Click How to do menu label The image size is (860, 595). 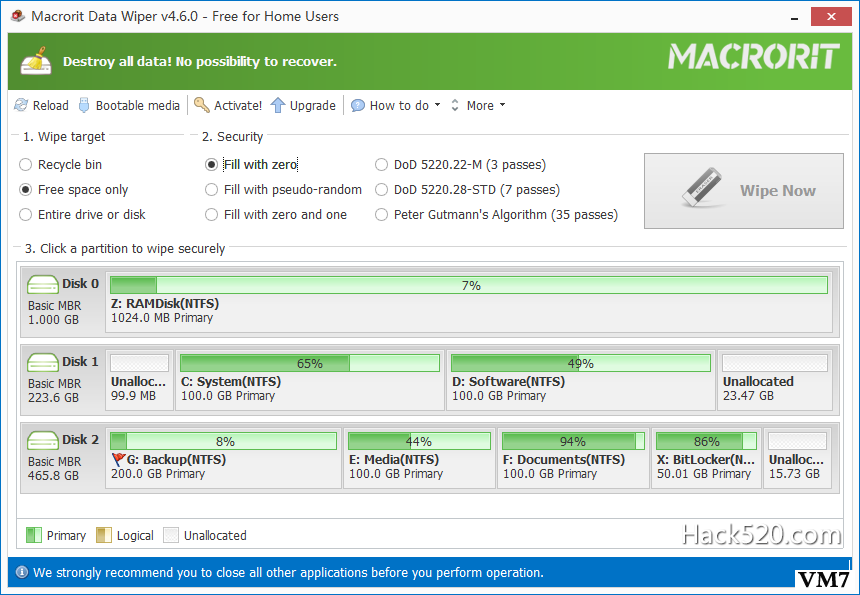(399, 105)
